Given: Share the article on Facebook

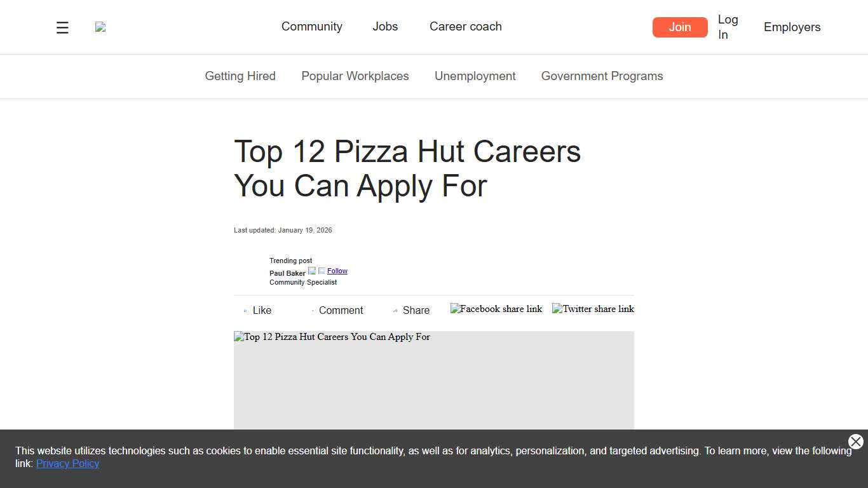Looking at the screenshot, I should coord(496,309).
